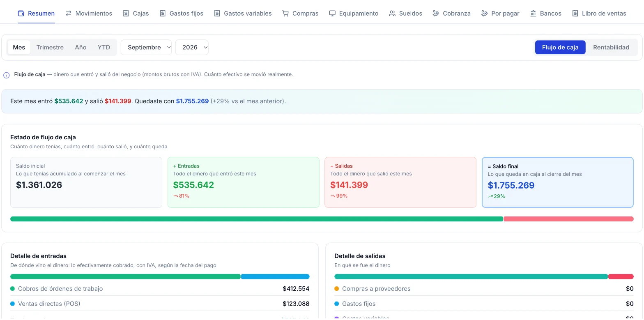Click the green $535.642 in summary banner
The width and height of the screenshot is (644, 320).
pos(69,101)
